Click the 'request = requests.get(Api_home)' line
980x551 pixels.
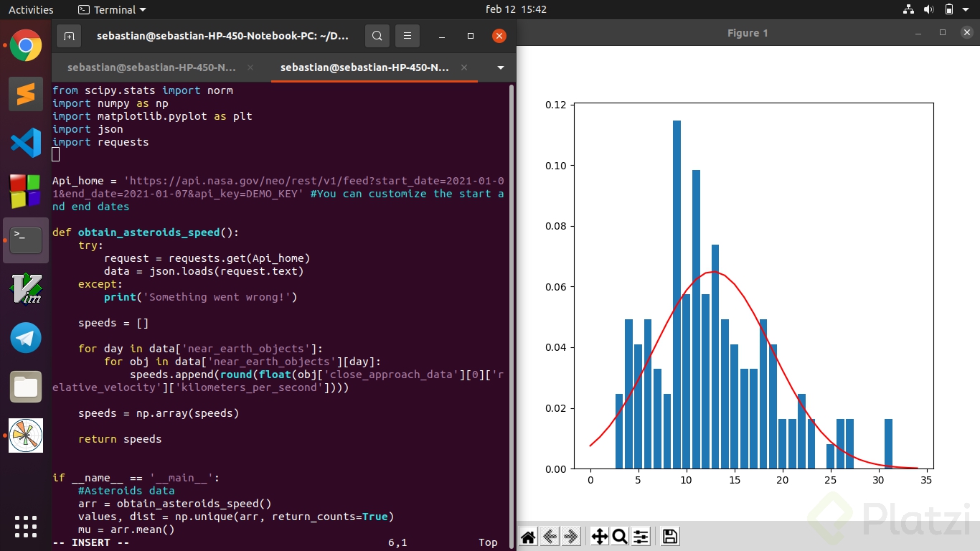point(207,258)
